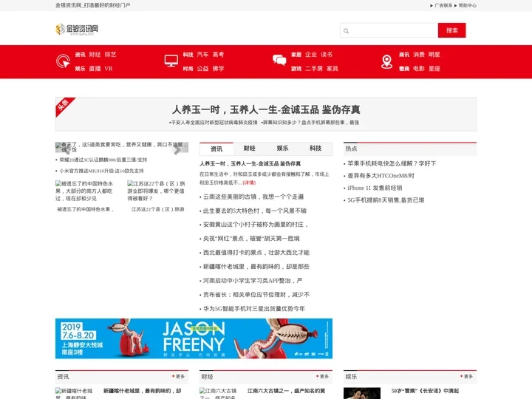Open 汽车 in red navigation bar
The image size is (532, 399).
point(202,55)
